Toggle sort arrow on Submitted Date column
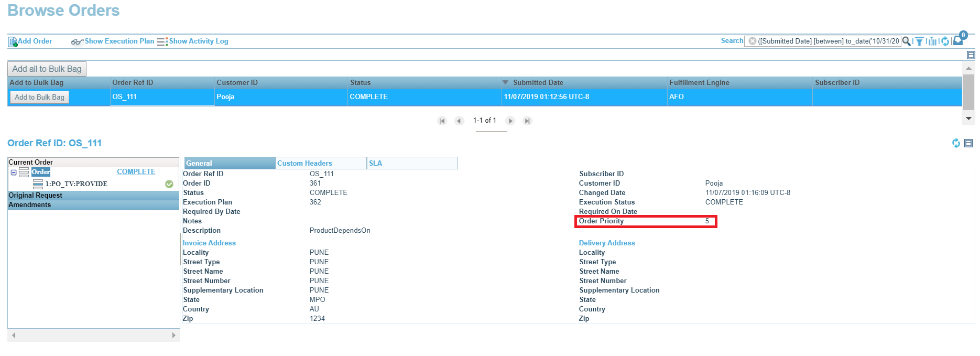The height and width of the screenshot is (356, 980). click(x=506, y=82)
